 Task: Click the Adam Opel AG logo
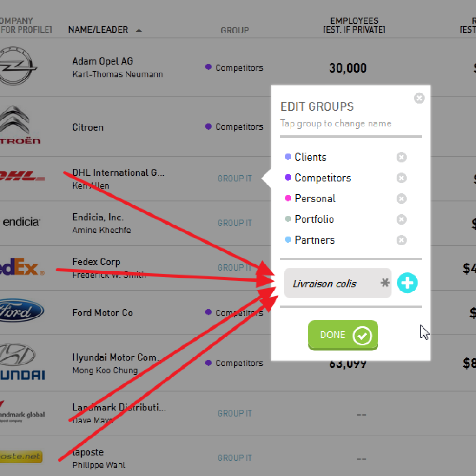coord(18,66)
